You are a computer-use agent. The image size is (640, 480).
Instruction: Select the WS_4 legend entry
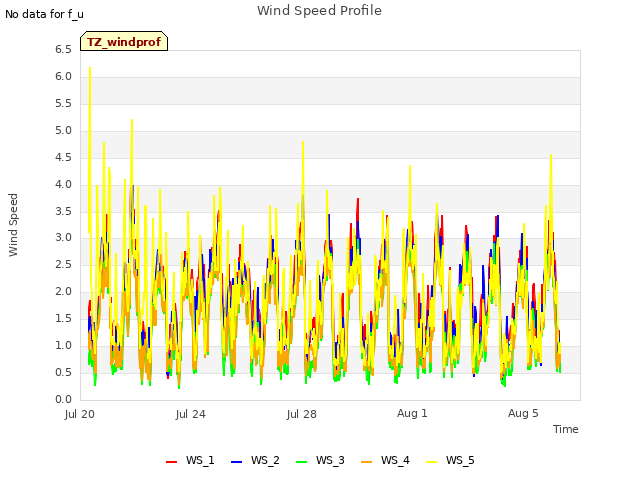(x=385, y=460)
